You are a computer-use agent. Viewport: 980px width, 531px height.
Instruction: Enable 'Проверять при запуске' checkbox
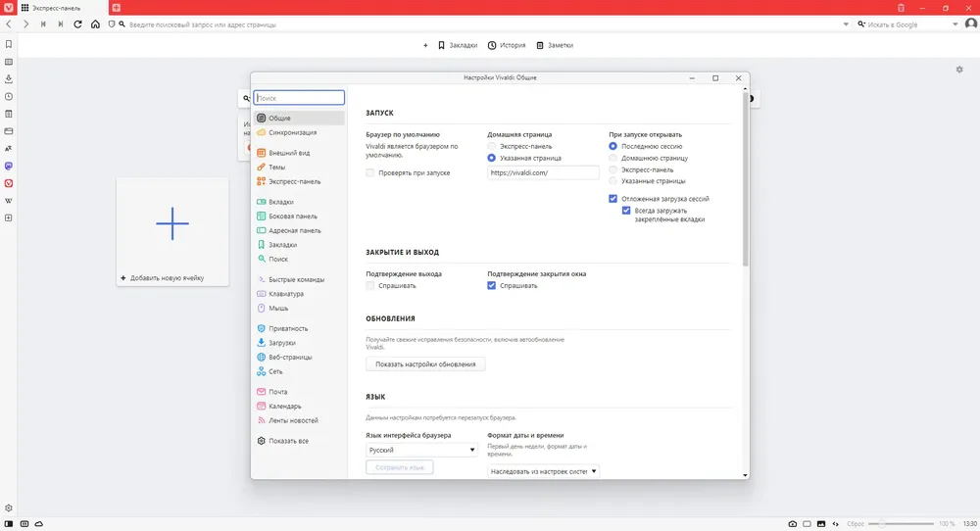click(370, 173)
